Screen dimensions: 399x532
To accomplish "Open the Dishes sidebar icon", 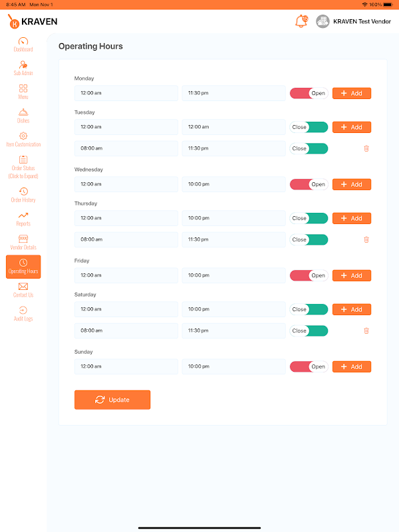I will [x=23, y=116].
